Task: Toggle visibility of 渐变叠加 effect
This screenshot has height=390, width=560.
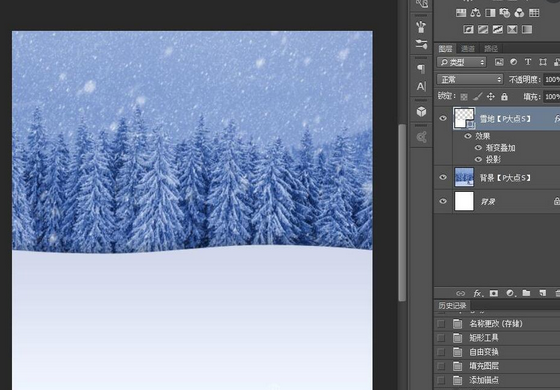Action: 478,148
